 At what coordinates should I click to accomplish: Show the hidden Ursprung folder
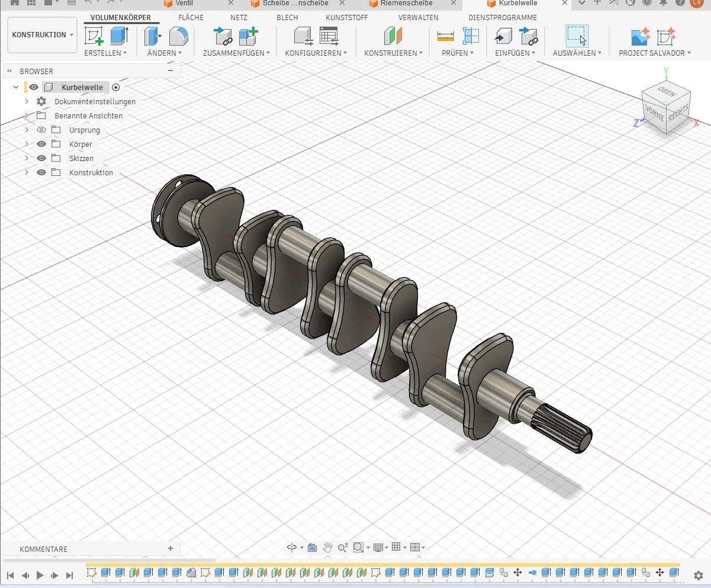41,130
